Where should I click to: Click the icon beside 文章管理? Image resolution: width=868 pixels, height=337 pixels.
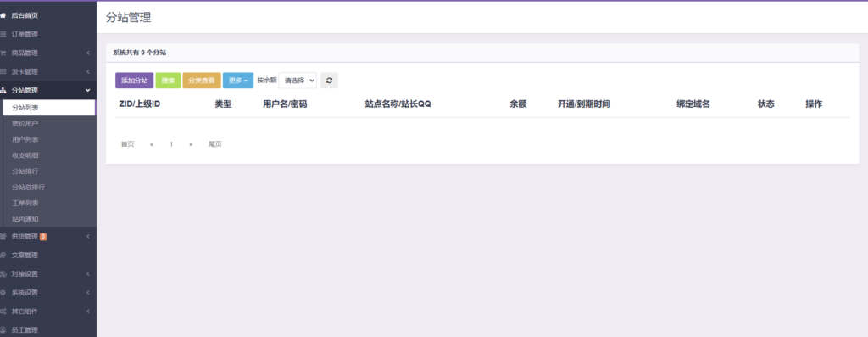coord(3,256)
